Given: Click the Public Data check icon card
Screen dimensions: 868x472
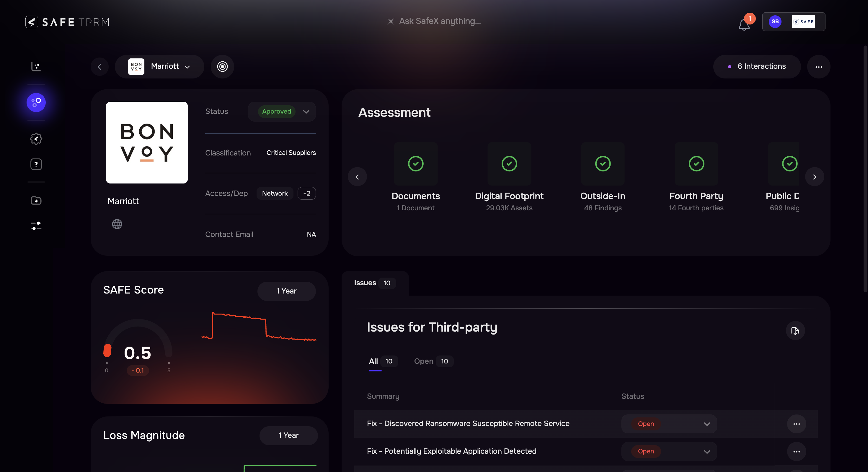Looking at the screenshot, I should pos(784,164).
